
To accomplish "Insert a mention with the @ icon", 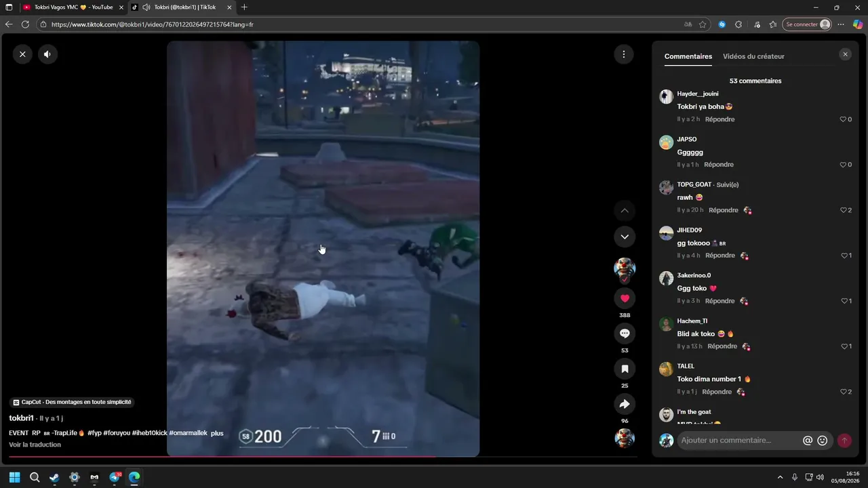I will 808,441.
